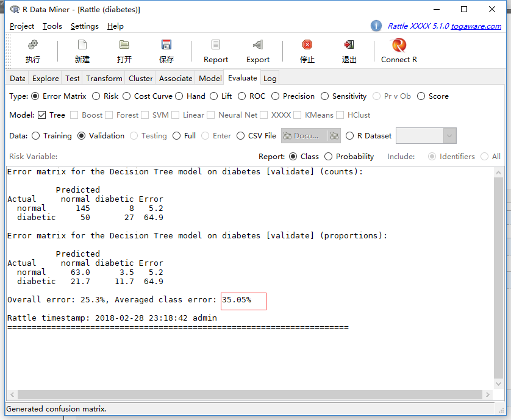Image resolution: width=511 pixels, height=420 pixels.
Task: Switch to the Cluster tab
Action: point(140,78)
